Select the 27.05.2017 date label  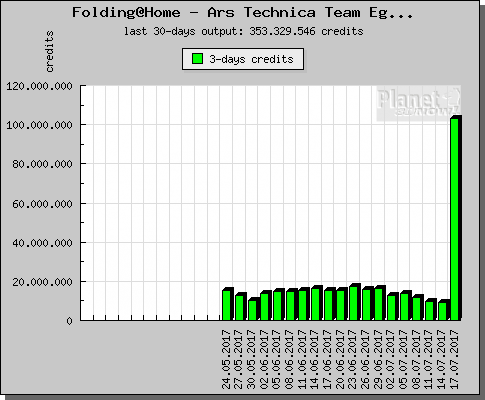tap(239, 359)
